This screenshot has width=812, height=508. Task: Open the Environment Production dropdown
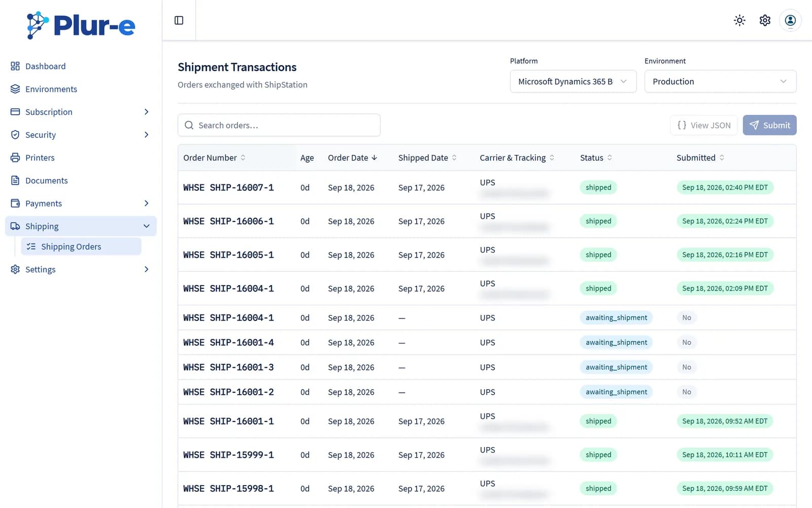720,81
